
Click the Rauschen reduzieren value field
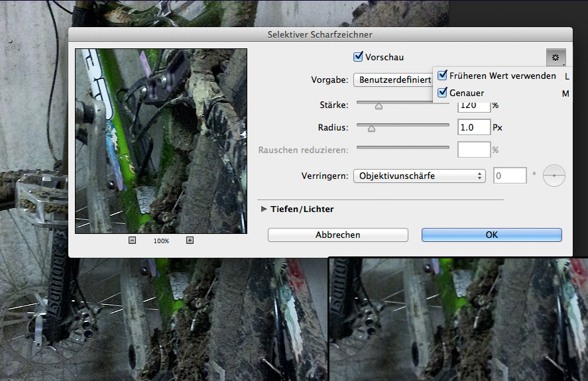[x=474, y=150]
